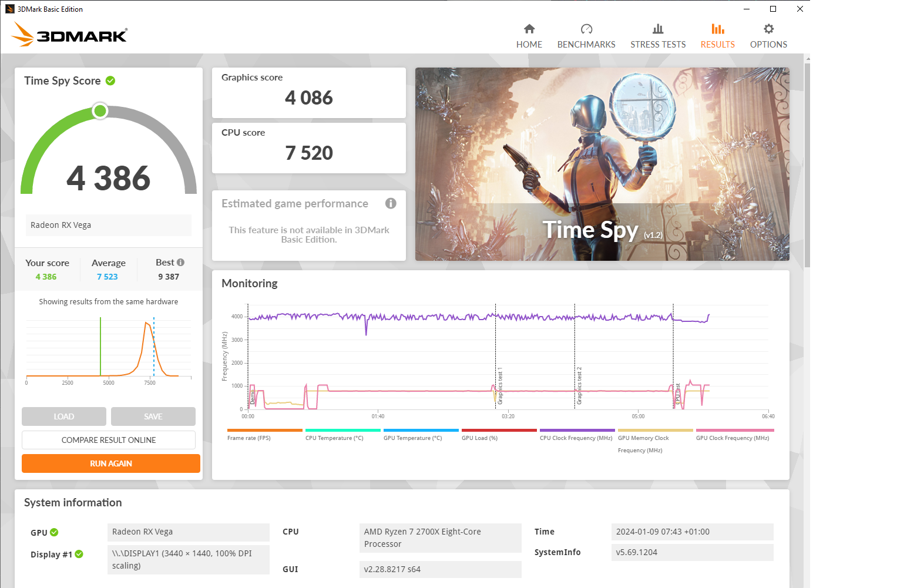
Task: Click the vertical scrollbar thumb
Action: (807, 164)
